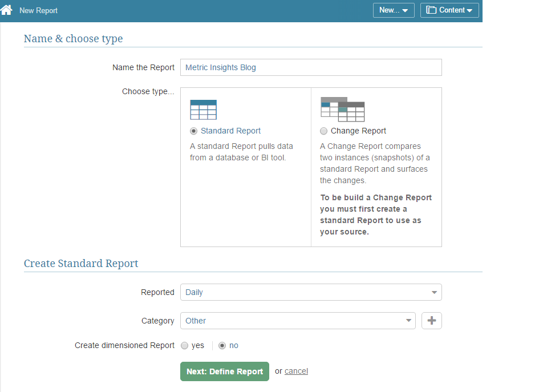
Task: Open the Reported frequency dropdown
Action: [x=311, y=292]
